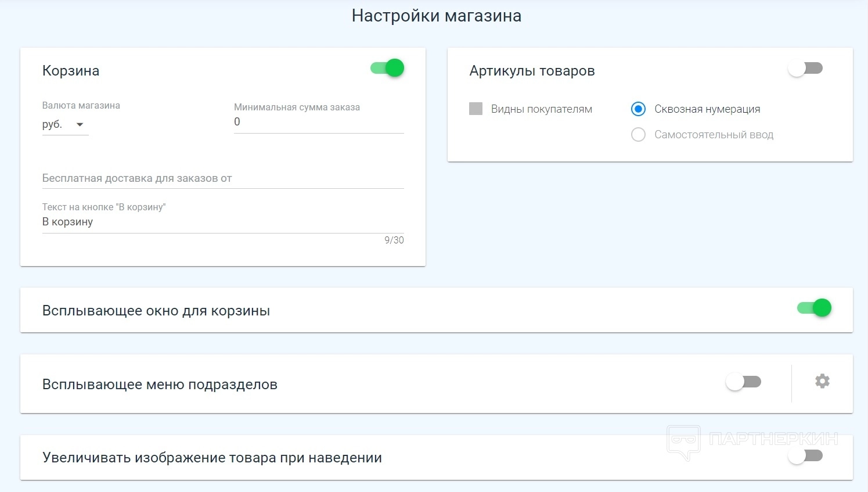Select the Сквозная нумерация radio button
Viewport: 868px width, 492px height.
pyautogui.click(x=638, y=109)
